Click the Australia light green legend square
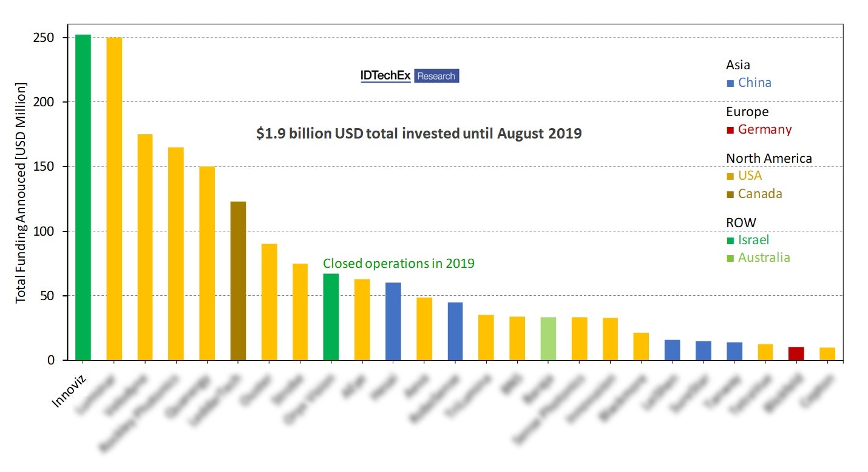This screenshot has width=868, height=472. pyautogui.click(x=731, y=258)
